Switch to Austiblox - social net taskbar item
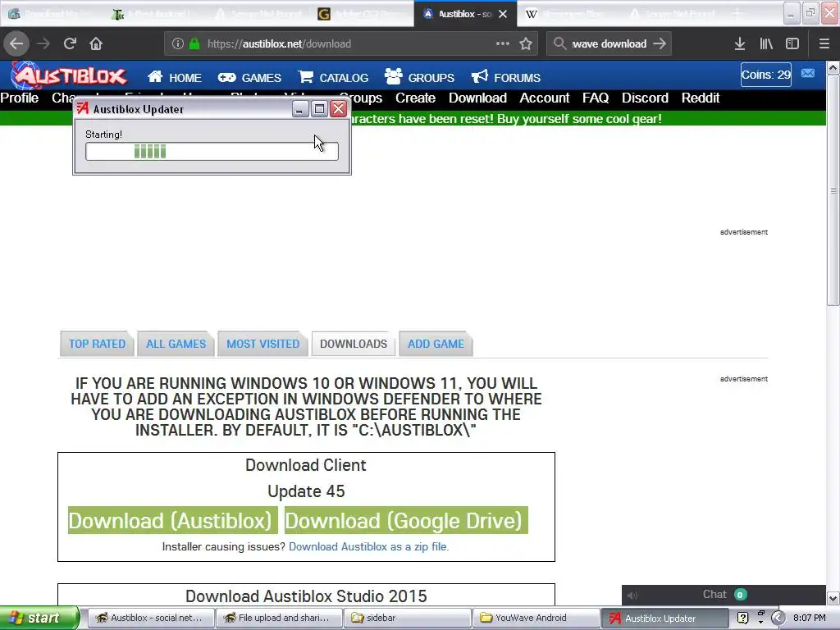Screen dimensions: 840x630 point(151,618)
